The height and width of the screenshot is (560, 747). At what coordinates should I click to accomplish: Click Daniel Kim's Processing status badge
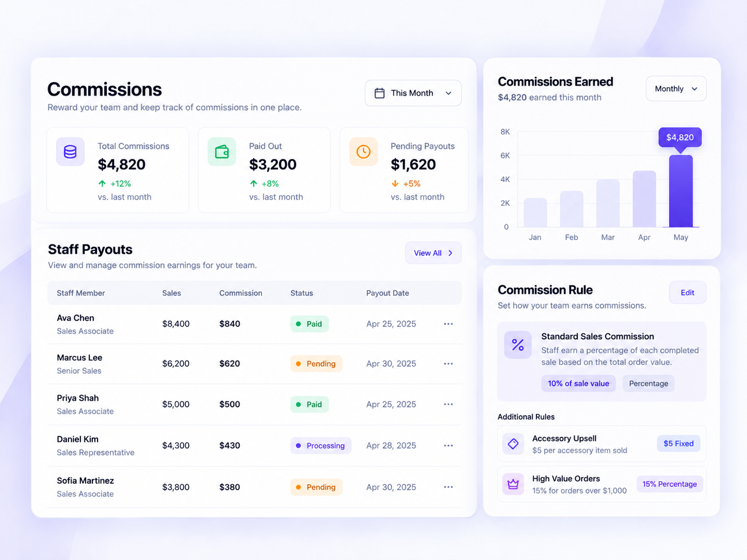[321, 446]
